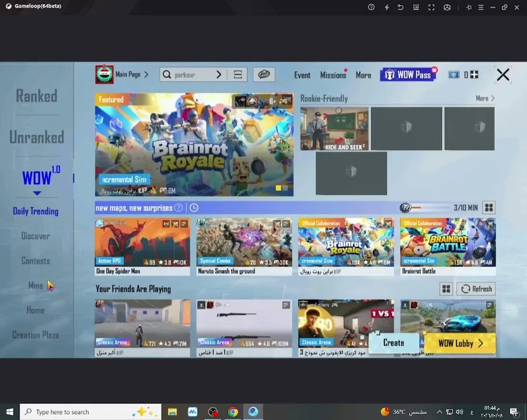This screenshot has height=420, width=527.
Task: Click More link in Rookie-Friendly section
Action: (x=484, y=99)
